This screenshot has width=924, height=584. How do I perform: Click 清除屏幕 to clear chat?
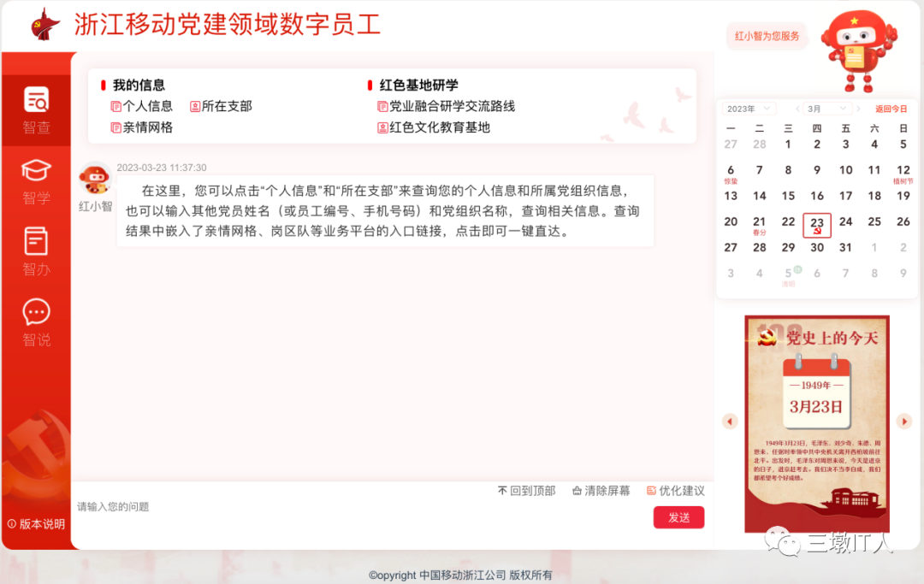point(601,491)
